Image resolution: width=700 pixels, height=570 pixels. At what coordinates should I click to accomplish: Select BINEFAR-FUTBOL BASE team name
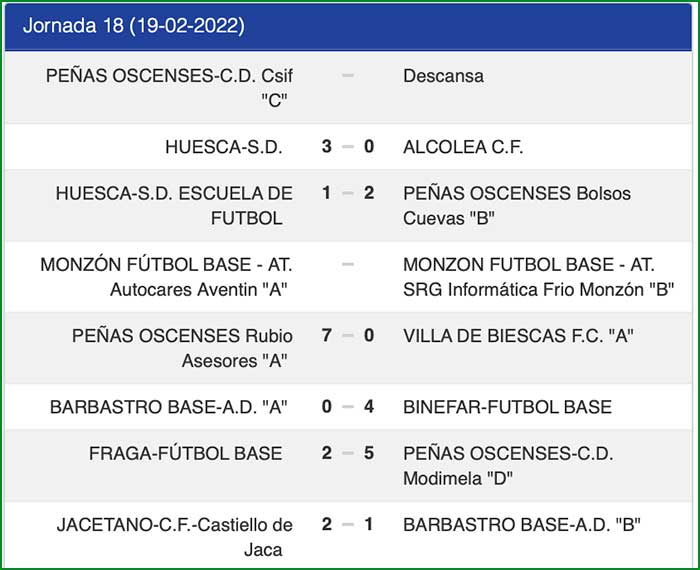pyautogui.click(x=507, y=407)
